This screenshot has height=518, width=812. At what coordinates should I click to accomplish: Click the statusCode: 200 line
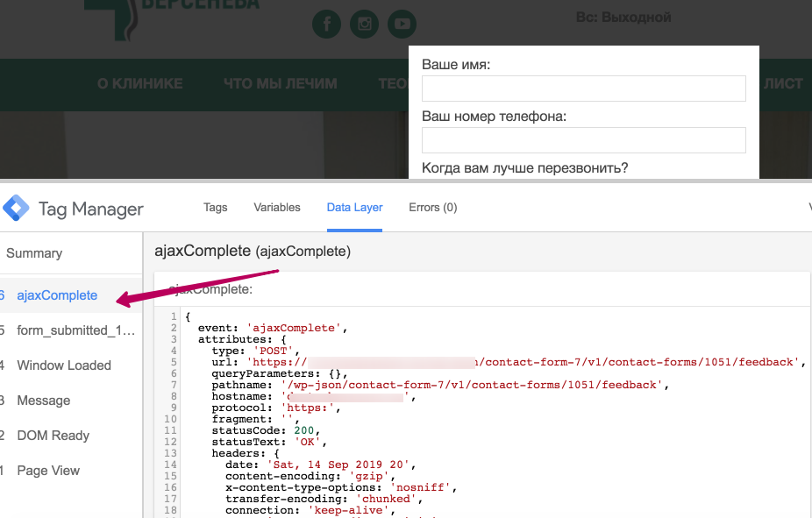[267, 430]
